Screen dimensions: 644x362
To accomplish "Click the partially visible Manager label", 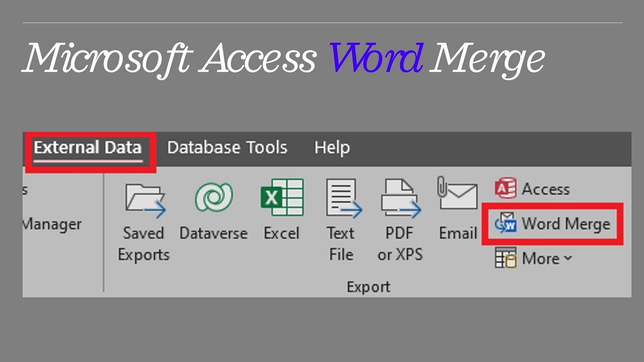I will click(52, 224).
